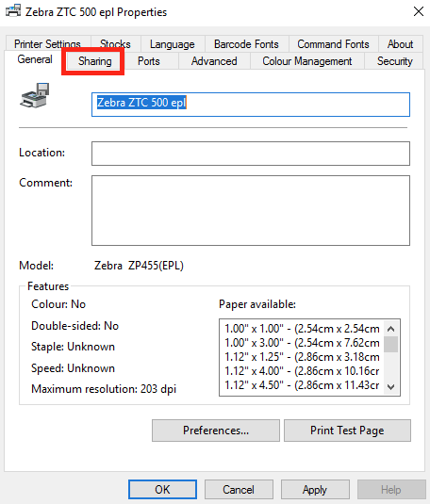Click the Cancel button

[x=239, y=490]
